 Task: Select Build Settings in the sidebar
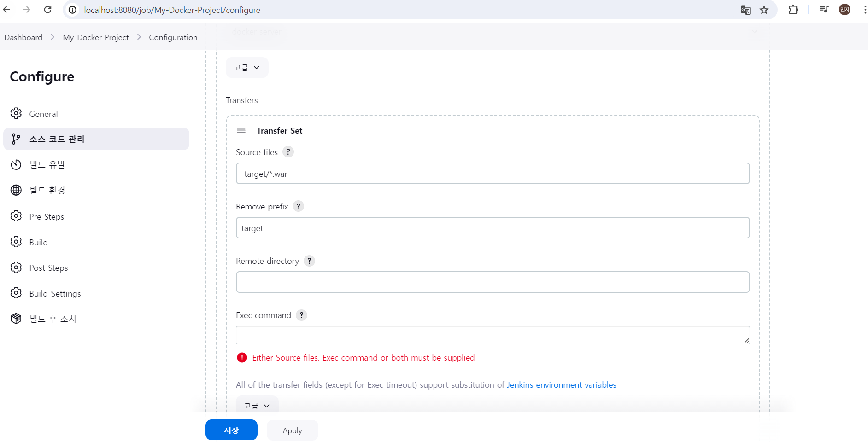[55, 293]
